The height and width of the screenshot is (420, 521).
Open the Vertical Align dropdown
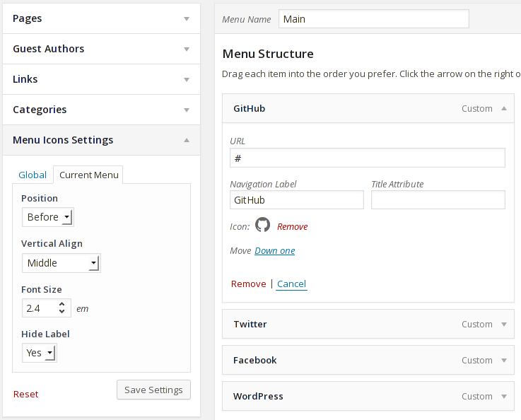point(62,263)
